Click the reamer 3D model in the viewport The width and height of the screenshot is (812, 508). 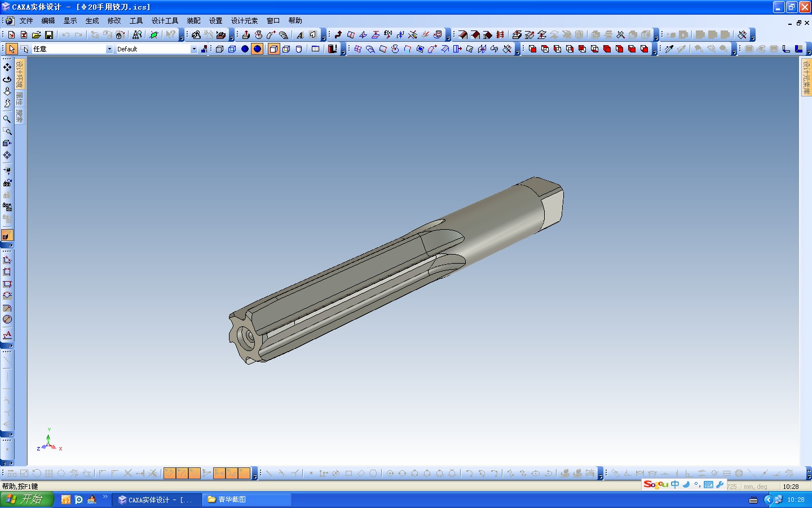[x=397, y=270]
